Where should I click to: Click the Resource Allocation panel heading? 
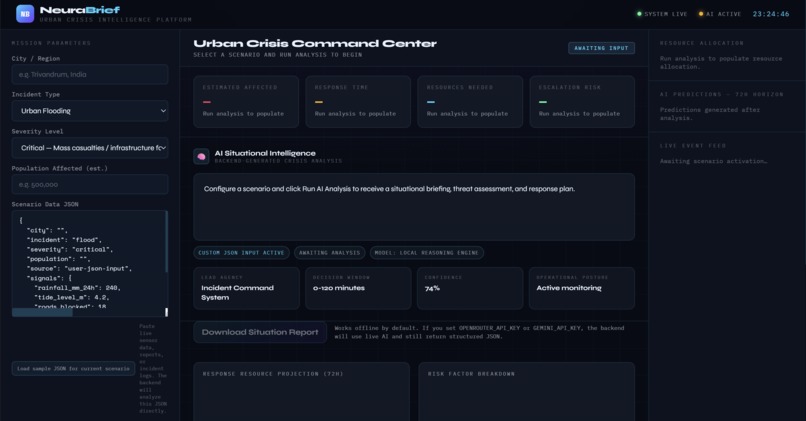[x=702, y=43]
